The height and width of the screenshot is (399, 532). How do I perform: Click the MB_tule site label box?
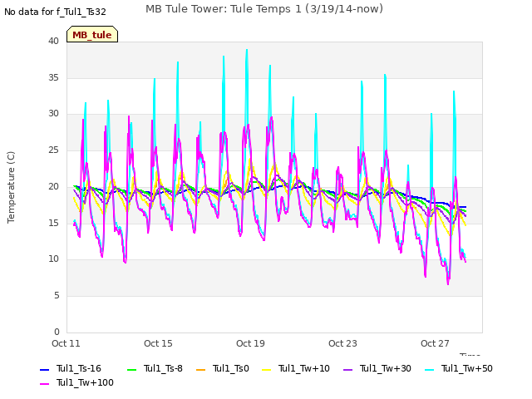point(92,34)
